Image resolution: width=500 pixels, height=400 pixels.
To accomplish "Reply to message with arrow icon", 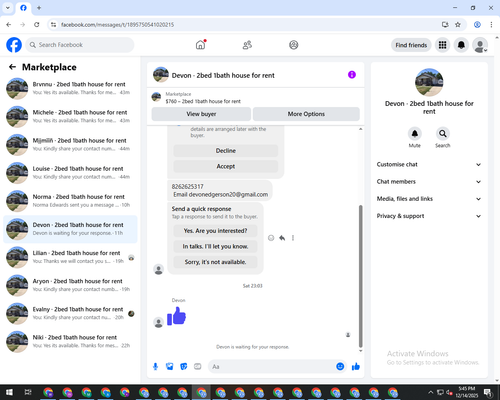I will pyautogui.click(x=282, y=238).
